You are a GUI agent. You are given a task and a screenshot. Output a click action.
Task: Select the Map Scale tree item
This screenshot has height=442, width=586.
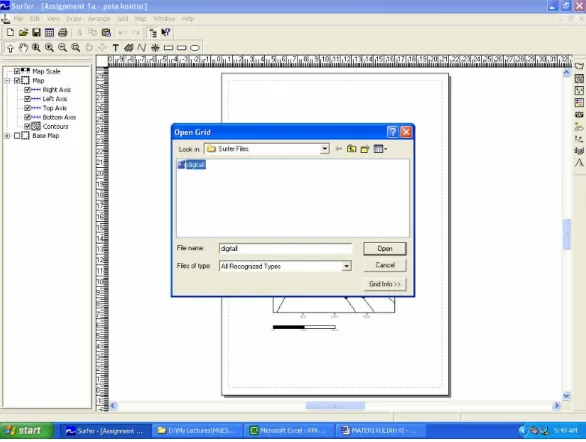point(46,71)
